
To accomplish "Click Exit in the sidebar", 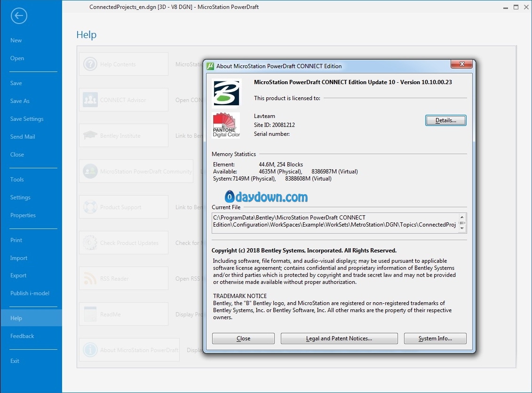I will point(15,361).
